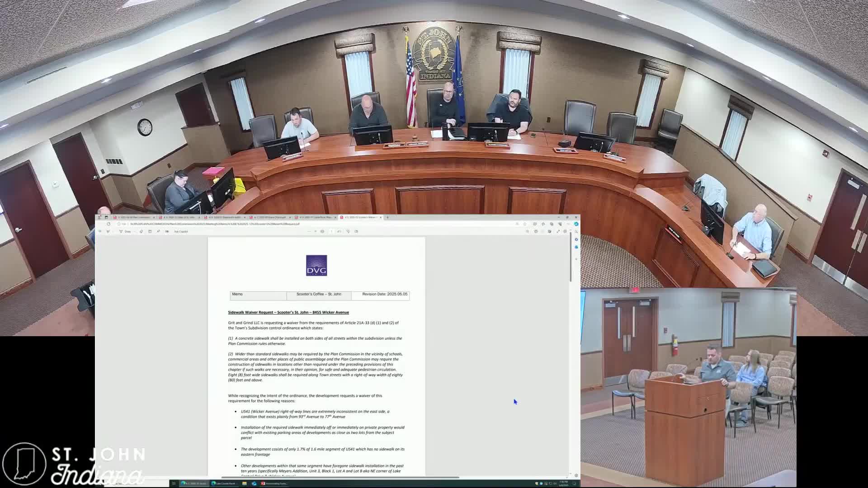Switch to first Plan Commission tab
This screenshot has width=868, height=488.
(x=134, y=217)
